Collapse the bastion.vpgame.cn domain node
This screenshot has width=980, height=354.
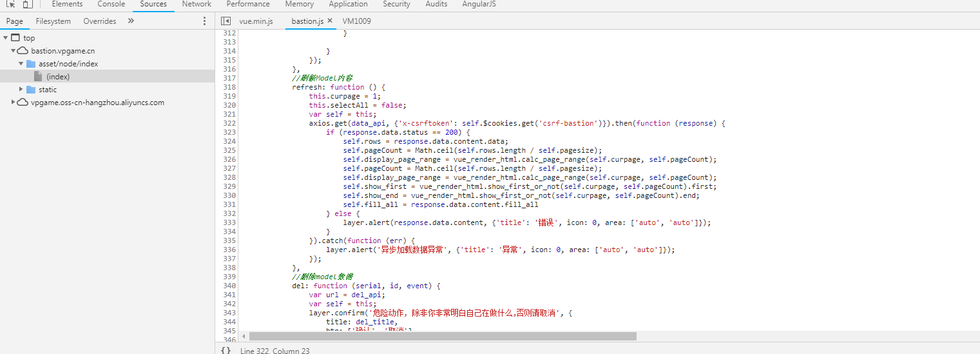click(x=13, y=50)
